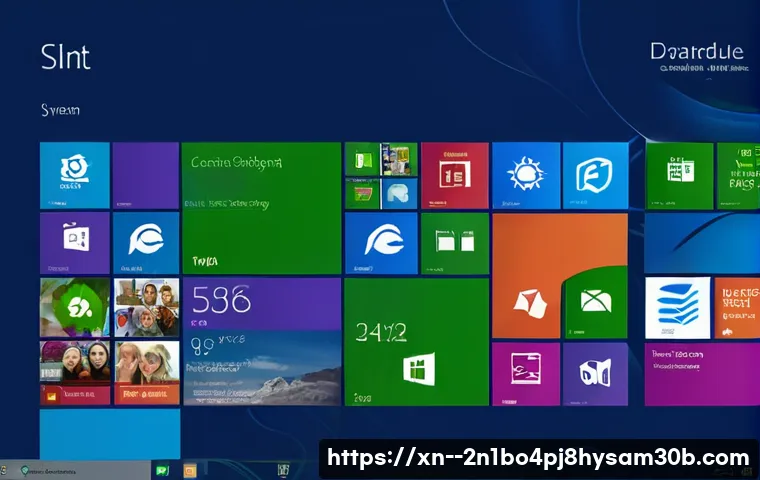The height and width of the screenshot is (480, 760).
Task: Open the wide magenta Beer Tao can tile
Action: coord(702,374)
